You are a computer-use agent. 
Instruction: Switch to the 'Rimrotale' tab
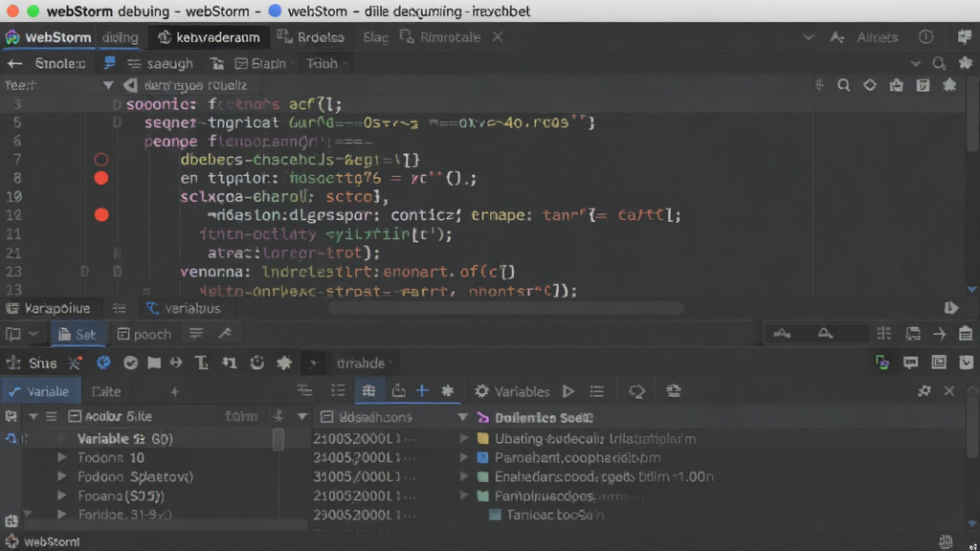pos(440,37)
